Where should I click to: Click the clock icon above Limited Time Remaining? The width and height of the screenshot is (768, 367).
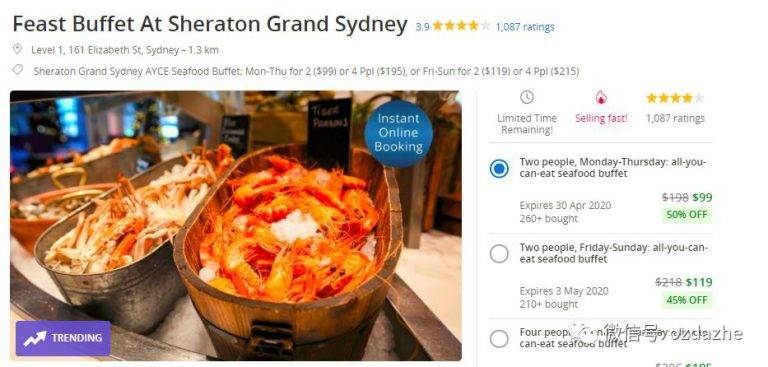[527, 97]
